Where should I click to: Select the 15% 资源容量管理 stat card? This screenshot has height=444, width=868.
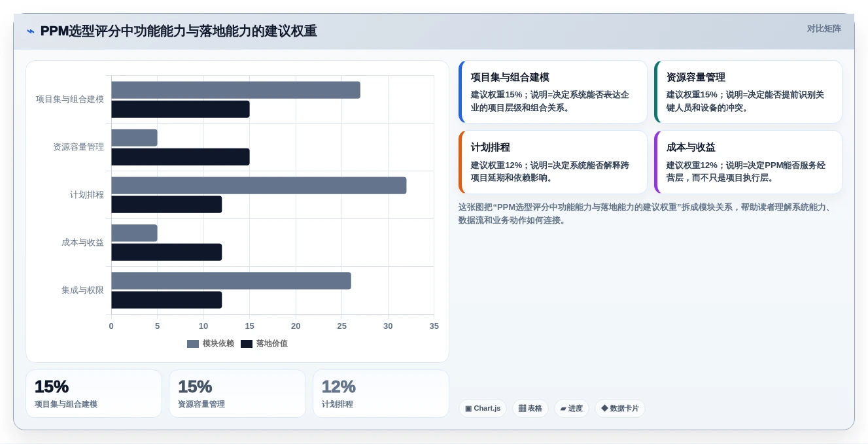click(x=237, y=394)
